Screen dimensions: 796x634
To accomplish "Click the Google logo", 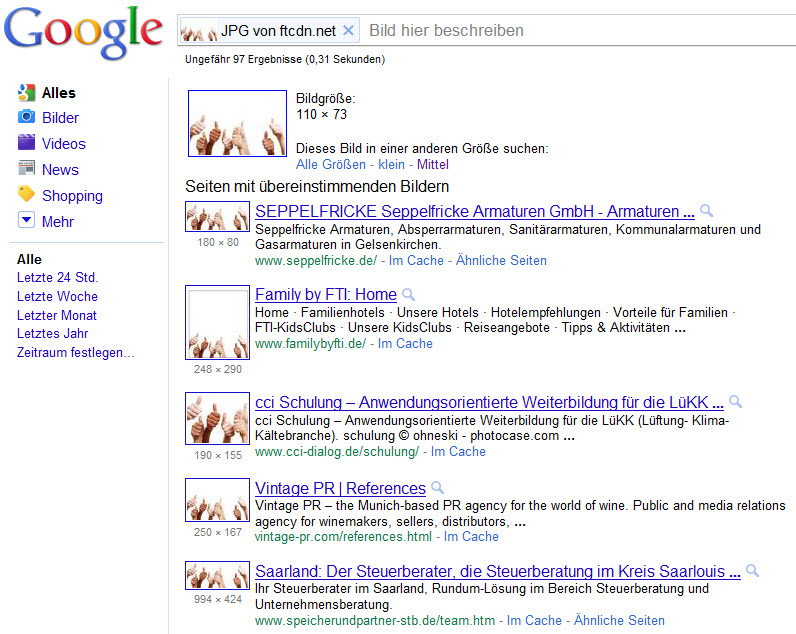I will point(83,32).
